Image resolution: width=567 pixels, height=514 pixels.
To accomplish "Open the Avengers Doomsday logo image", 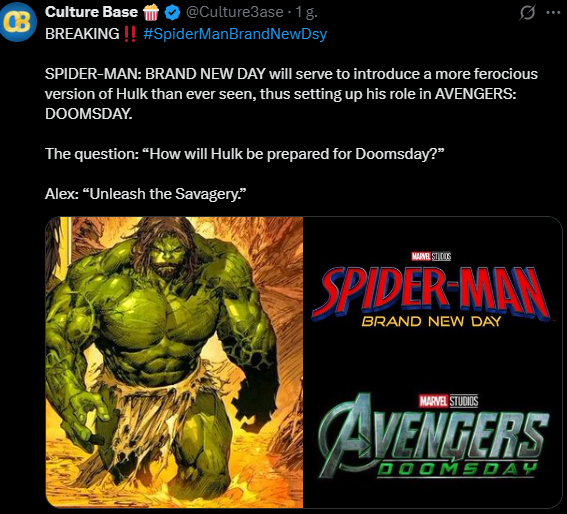I will point(432,436).
